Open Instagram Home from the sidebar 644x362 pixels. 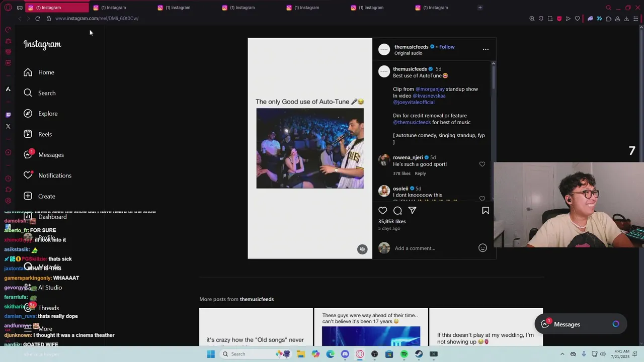(x=39, y=72)
